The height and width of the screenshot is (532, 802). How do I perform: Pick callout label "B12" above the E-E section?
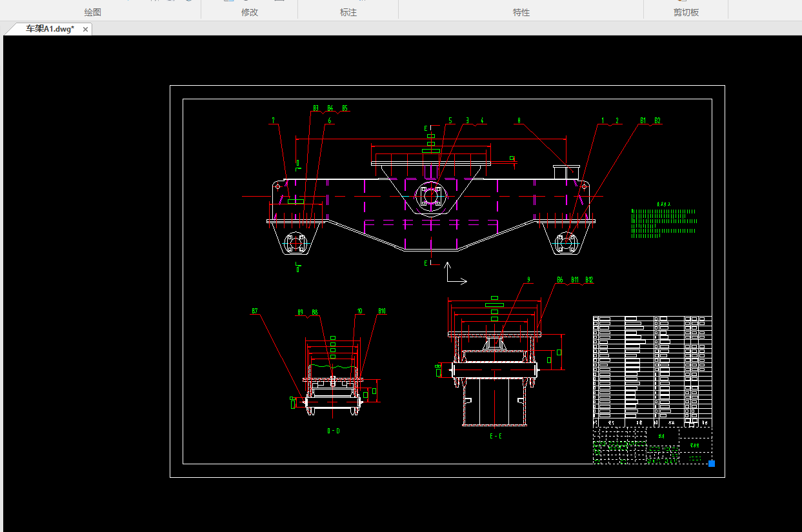pos(588,280)
